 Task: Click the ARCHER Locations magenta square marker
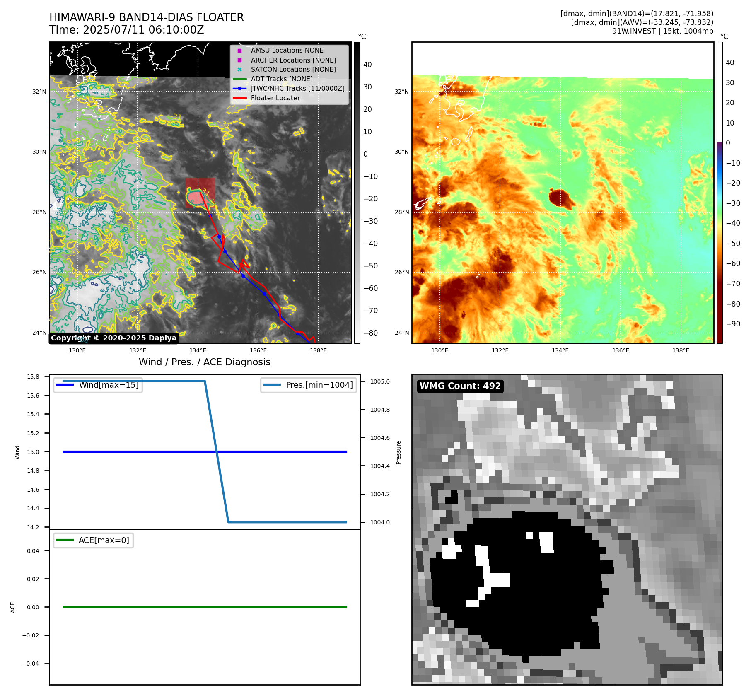[x=239, y=60]
